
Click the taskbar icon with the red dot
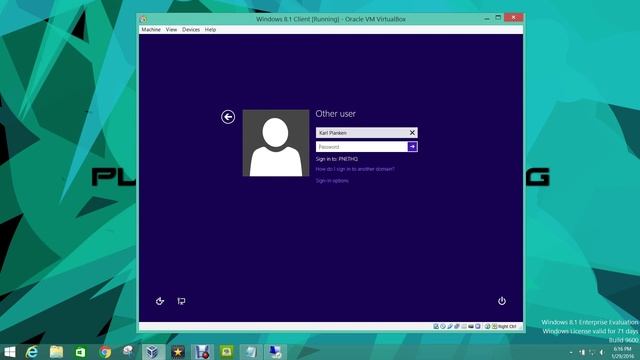click(x=202, y=352)
